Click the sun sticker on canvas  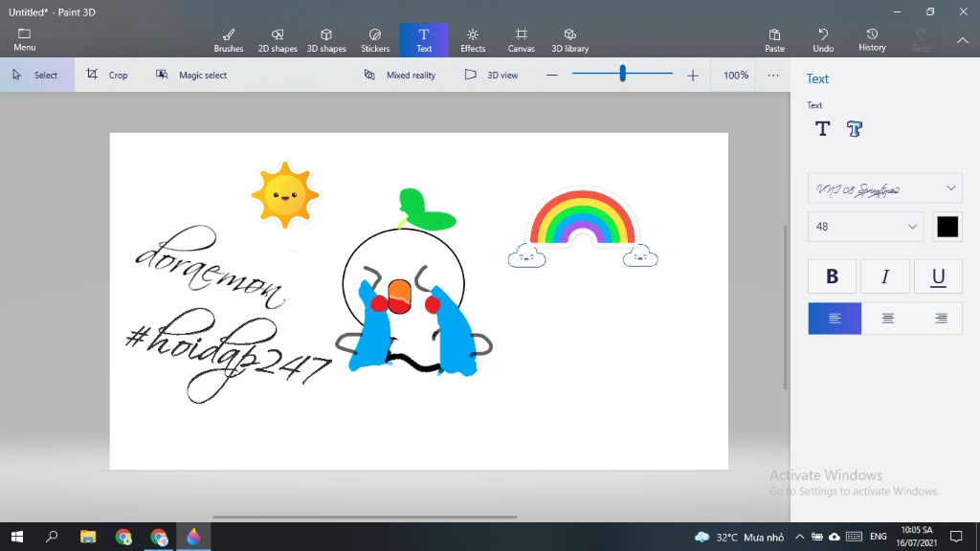285,195
